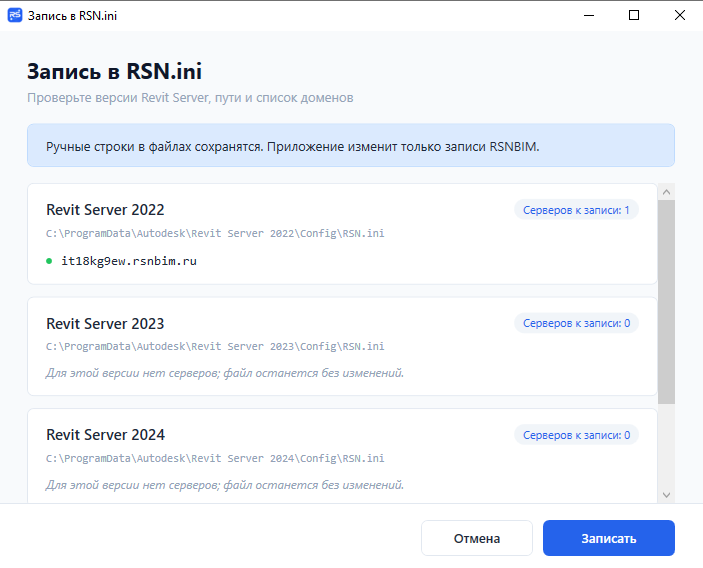
Task: Maximize the Запись в RSN.ini window
Action: point(634,15)
